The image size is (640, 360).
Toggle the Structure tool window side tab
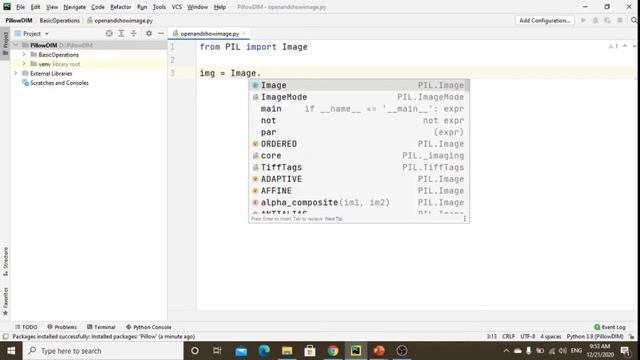pyautogui.click(x=5, y=262)
